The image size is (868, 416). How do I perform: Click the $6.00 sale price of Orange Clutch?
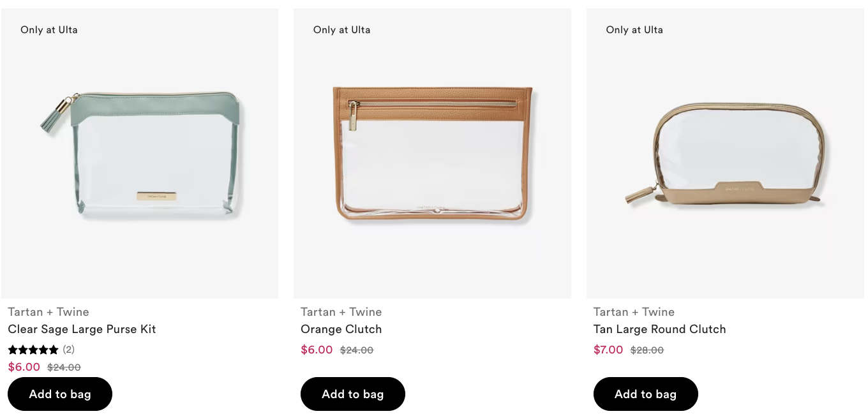(x=317, y=350)
